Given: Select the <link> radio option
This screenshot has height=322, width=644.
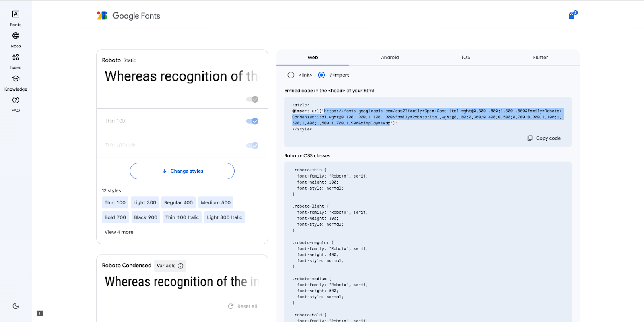Looking at the screenshot, I should pyautogui.click(x=291, y=75).
